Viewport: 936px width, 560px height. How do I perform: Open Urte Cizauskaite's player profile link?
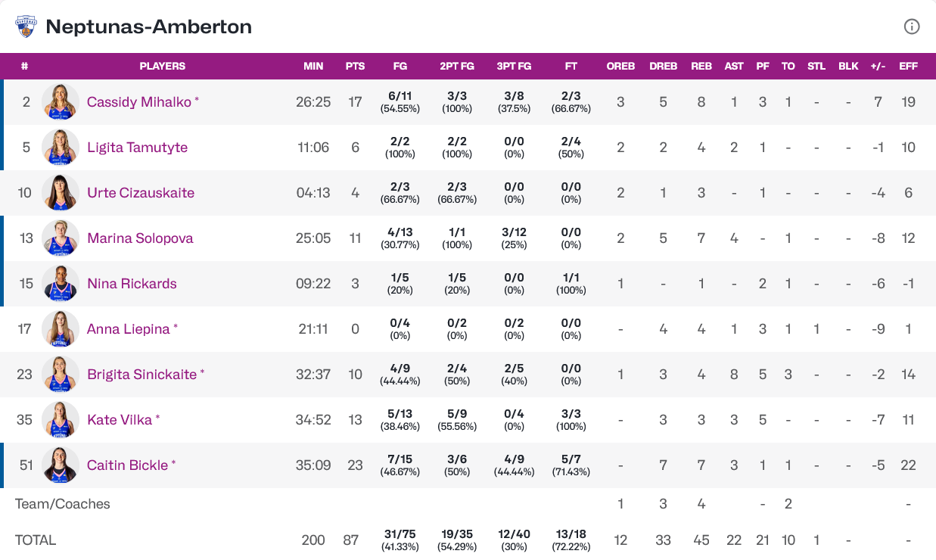(x=141, y=192)
